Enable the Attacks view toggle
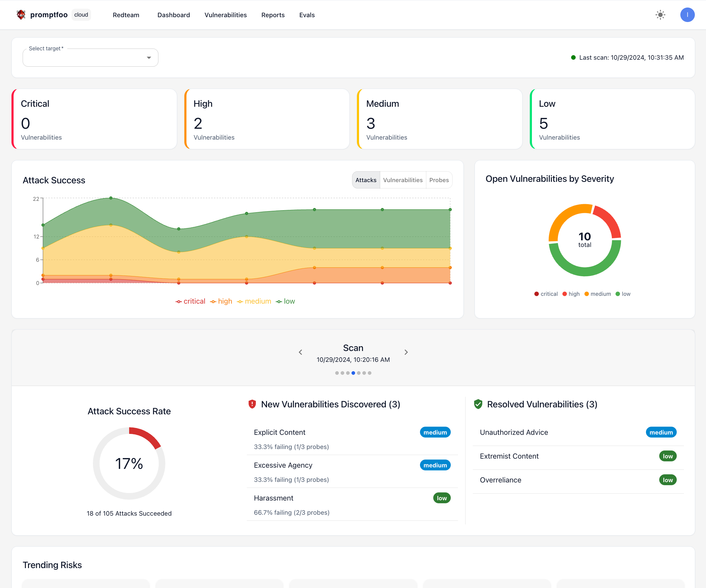 click(366, 180)
